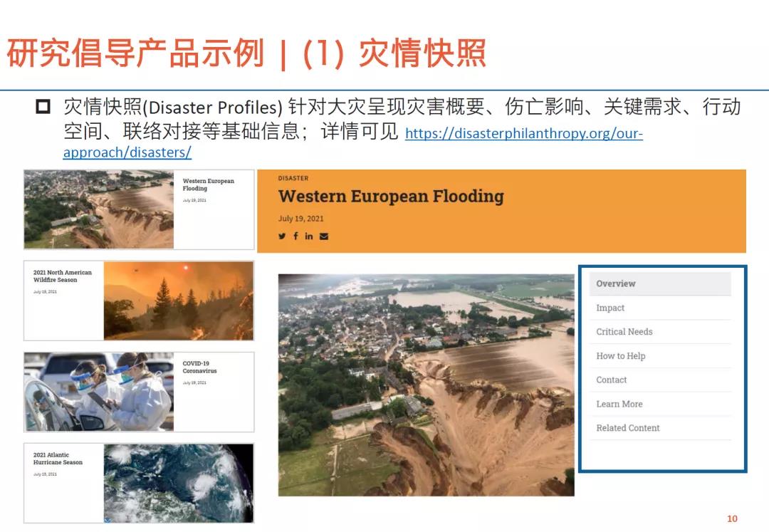This screenshot has height=532, width=769.
Task: Open the Contact sidebar item
Action: pyautogui.click(x=659, y=380)
